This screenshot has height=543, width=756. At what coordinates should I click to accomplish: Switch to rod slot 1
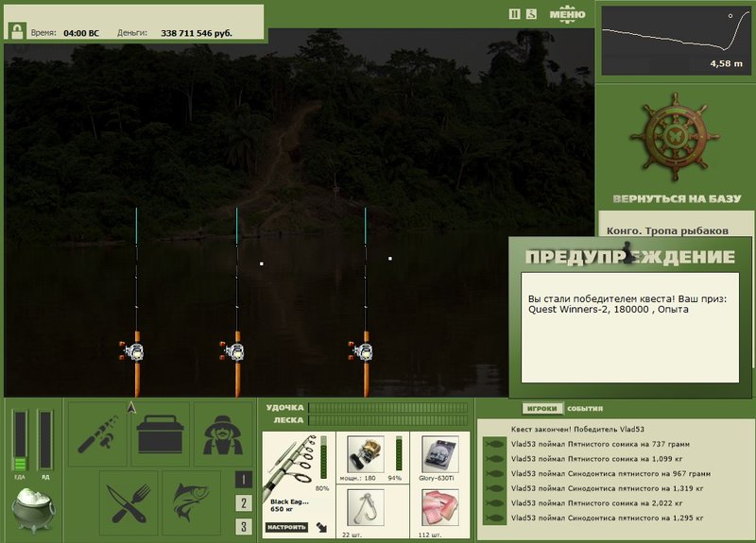pos(244,480)
